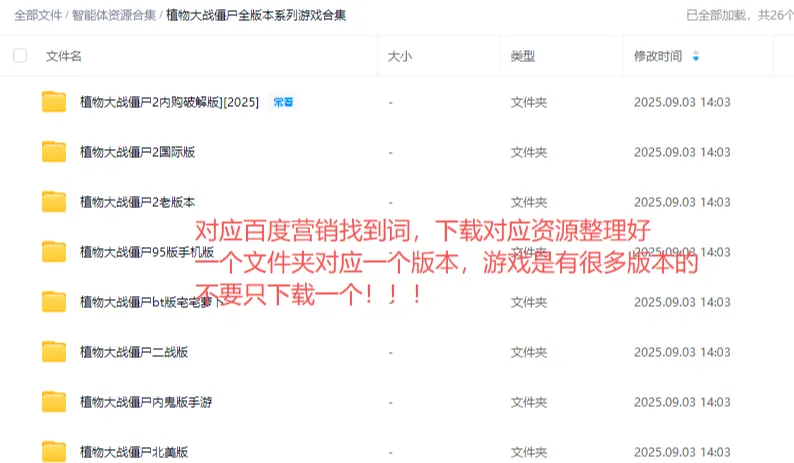Open the 植物大战僵尸北美版 folder icon
The image size is (794, 463).
[x=54, y=451]
